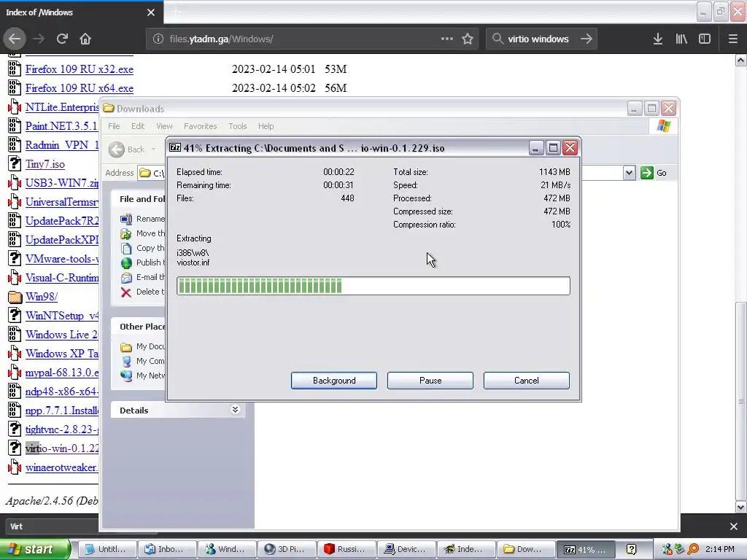This screenshot has height=560, width=747.
Task: Open Edit menu in Downloads window
Action: [138, 126]
